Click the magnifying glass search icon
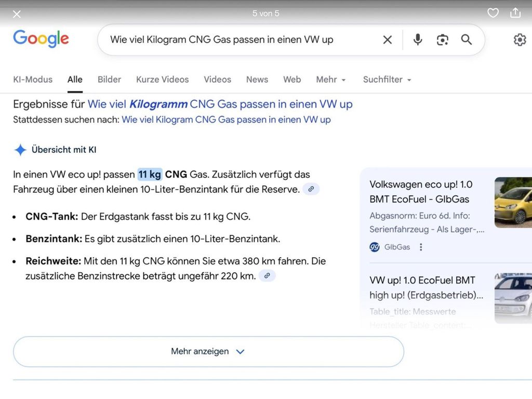Viewport: 532px width, 399px height. click(x=467, y=40)
